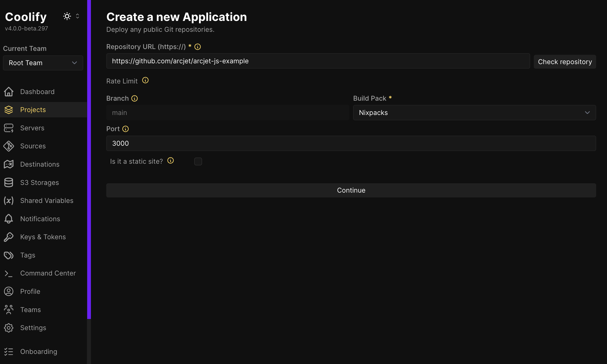The image size is (607, 364).
Task: Expand the Nixpacks Build Pack dropdown
Action: pos(474,113)
